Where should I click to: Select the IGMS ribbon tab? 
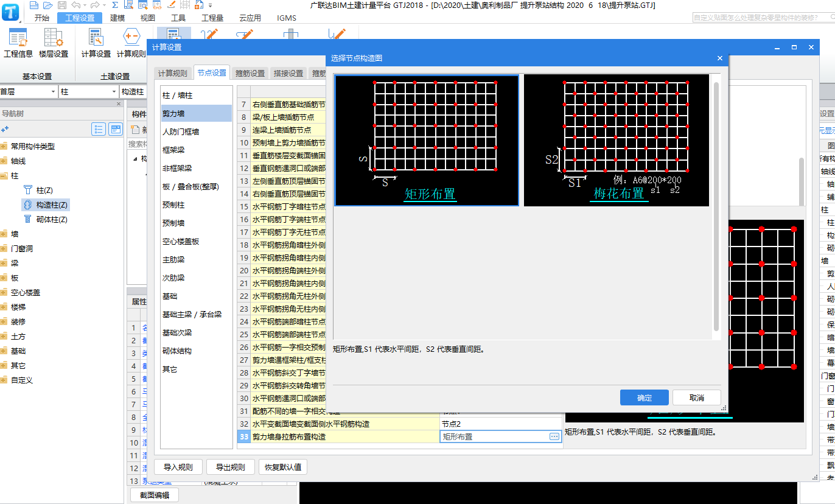[x=286, y=18]
